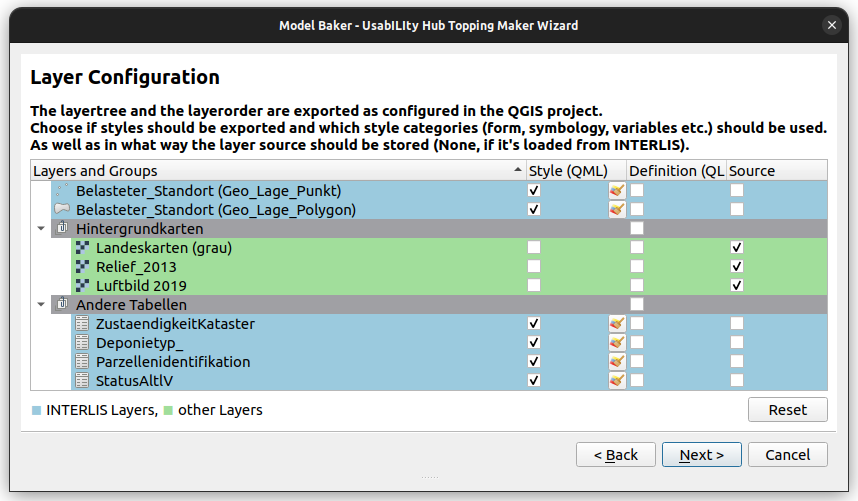Click style paintbrush icon for Belasteter_Standort (Geo_Lage_Punkt)
Image resolution: width=858 pixels, height=501 pixels.
[617, 190]
